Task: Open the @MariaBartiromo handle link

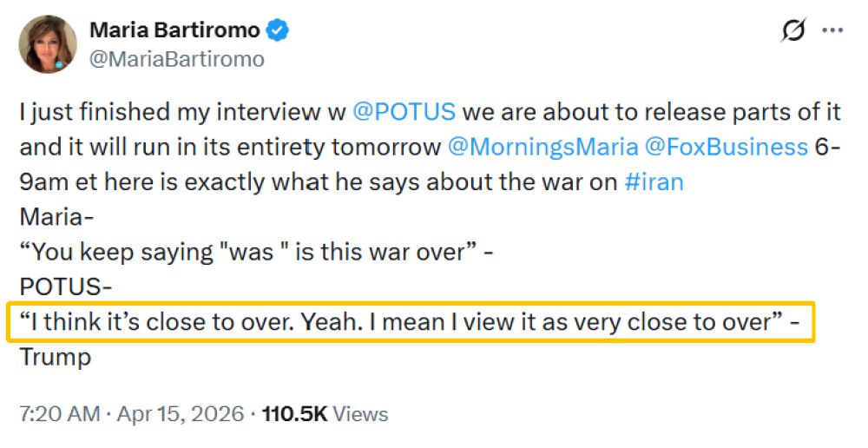Action: 177,59
